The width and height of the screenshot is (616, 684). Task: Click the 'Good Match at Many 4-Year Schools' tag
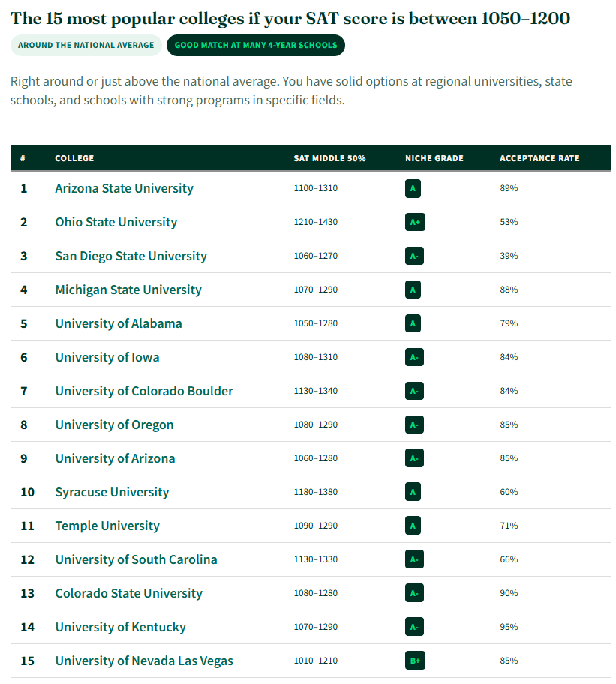256,45
